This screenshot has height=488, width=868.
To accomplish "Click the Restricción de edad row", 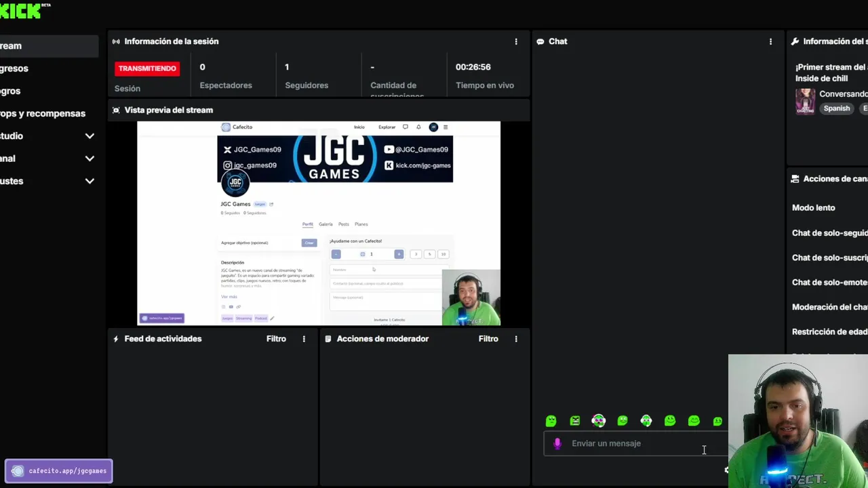I will pyautogui.click(x=830, y=332).
